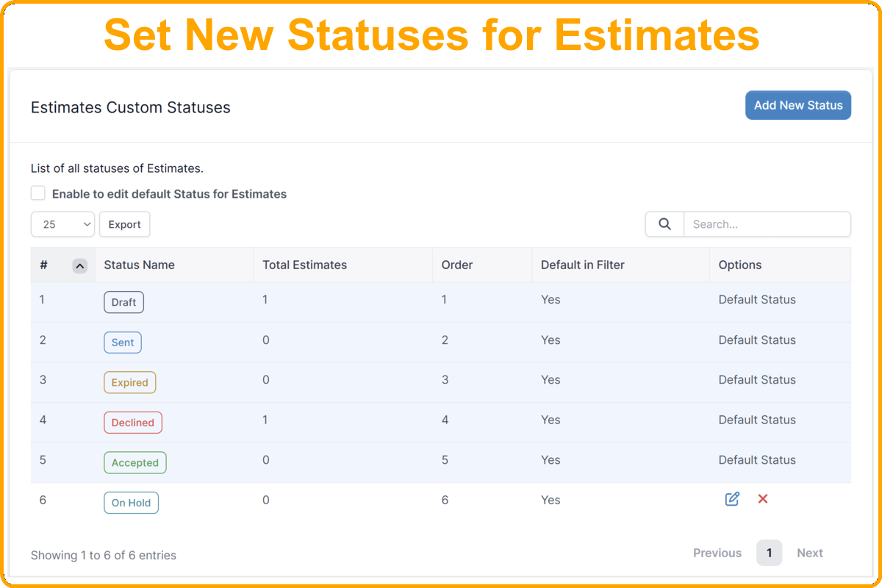The image size is (882, 588).
Task: Click the Previous pagination link
Action: 717,553
